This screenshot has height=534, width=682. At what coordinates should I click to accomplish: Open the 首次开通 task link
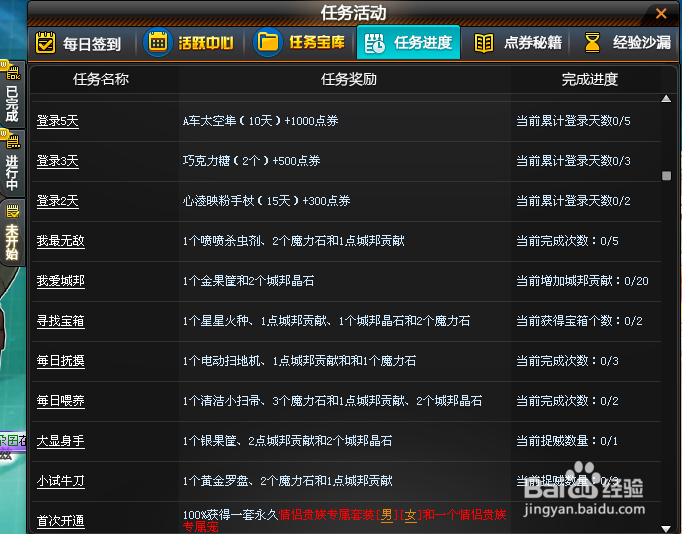[60, 521]
